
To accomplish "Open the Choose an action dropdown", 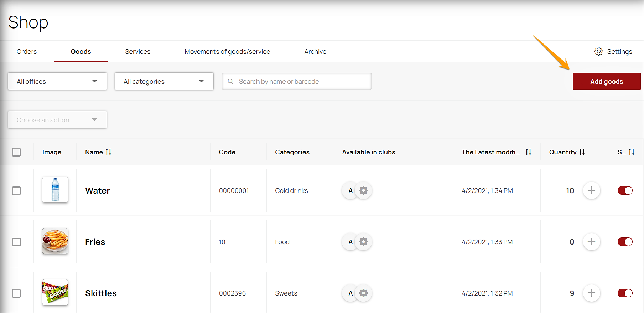I will pyautogui.click(x=57, y=120).
